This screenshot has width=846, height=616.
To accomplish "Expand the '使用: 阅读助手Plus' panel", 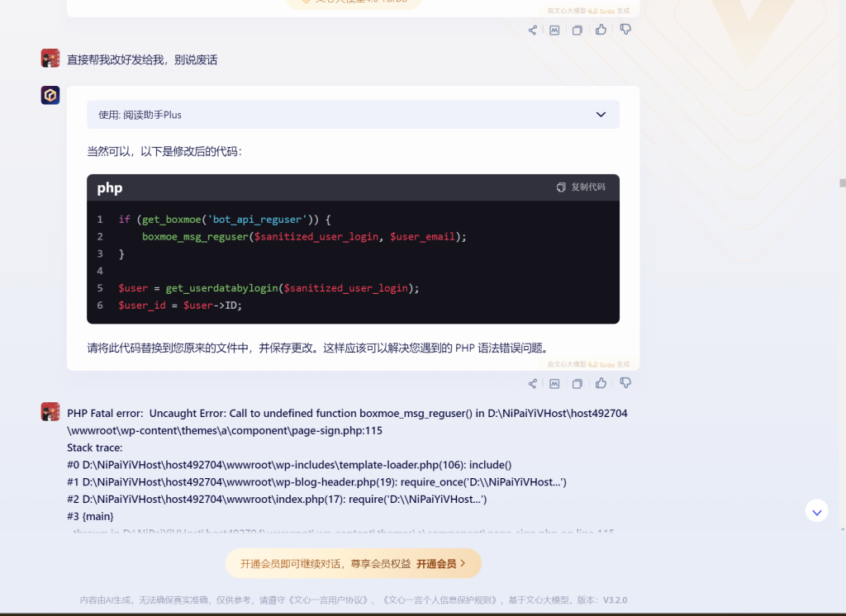I will 353,114.
